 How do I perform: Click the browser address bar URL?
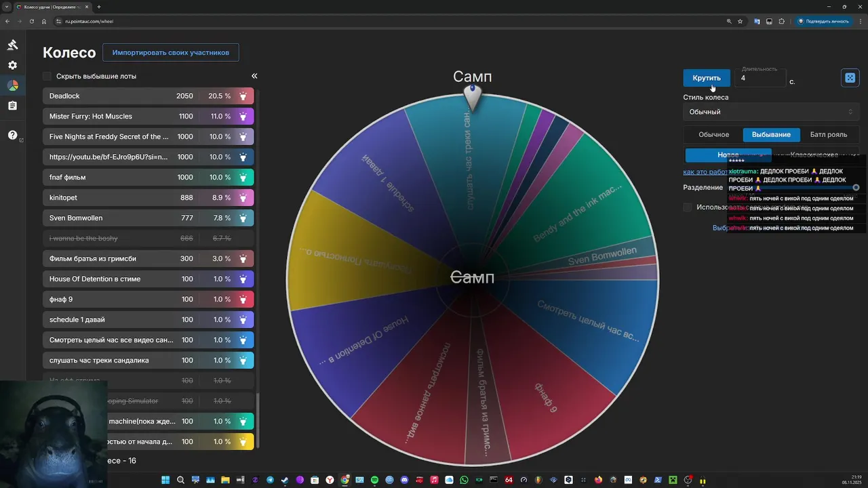(89, 21)
